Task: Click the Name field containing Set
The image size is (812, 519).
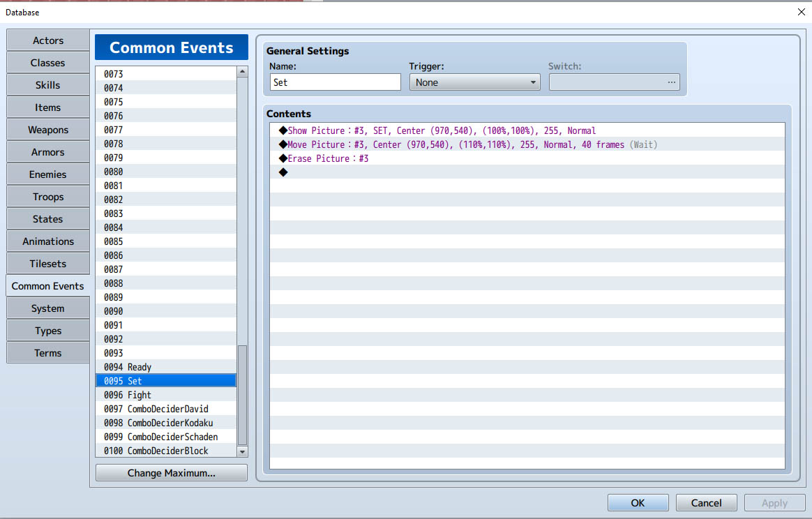Action: pos(335,82)
